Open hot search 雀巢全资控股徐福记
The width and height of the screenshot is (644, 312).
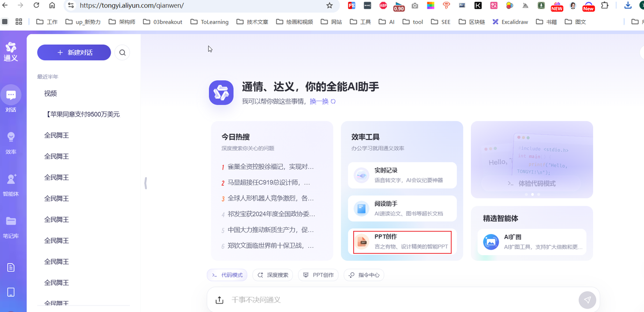[x=268, y=167]
